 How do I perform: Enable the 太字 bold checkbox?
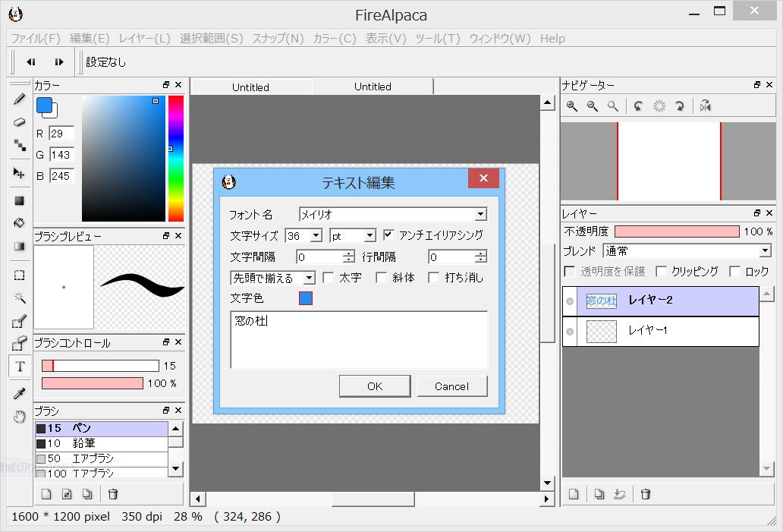(328, 277)
